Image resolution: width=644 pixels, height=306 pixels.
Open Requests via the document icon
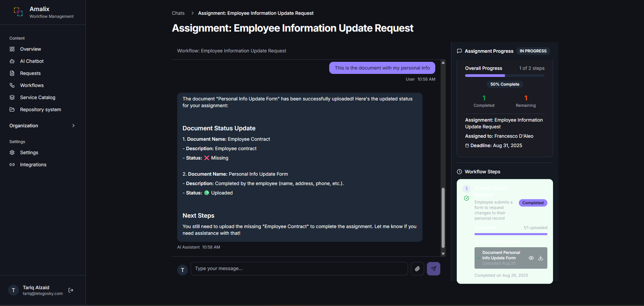pos(12,73)
